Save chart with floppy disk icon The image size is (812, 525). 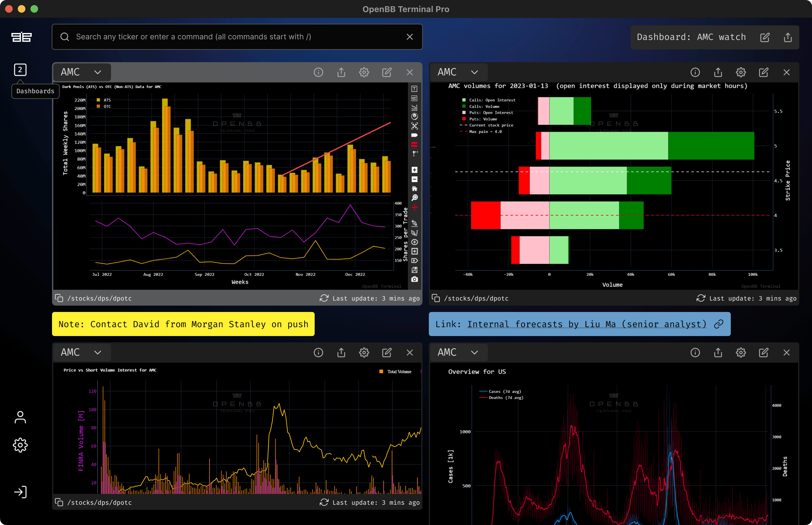tap(414, 270)
